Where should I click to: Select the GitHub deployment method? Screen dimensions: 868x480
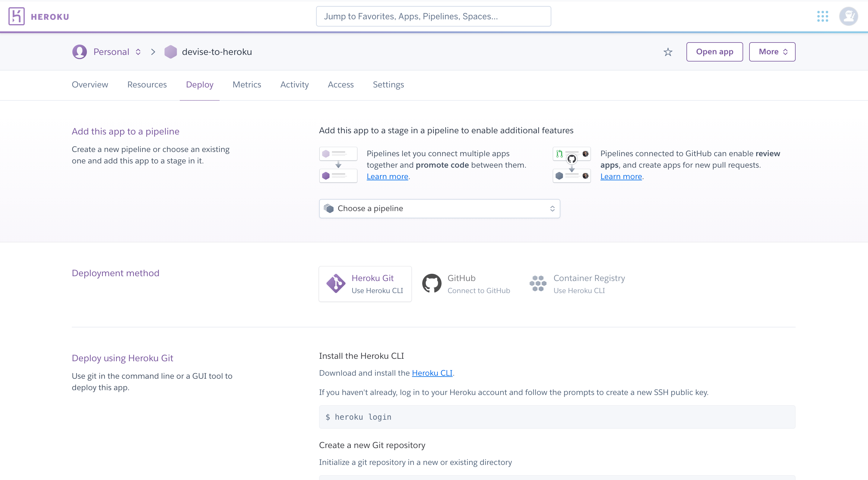(467, 284)
